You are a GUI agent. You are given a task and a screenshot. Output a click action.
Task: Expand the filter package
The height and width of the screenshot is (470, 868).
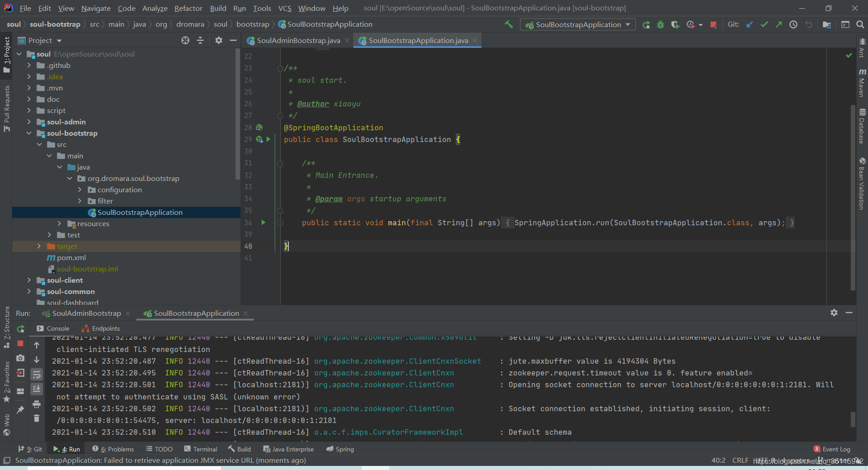(x=80, y=201)
